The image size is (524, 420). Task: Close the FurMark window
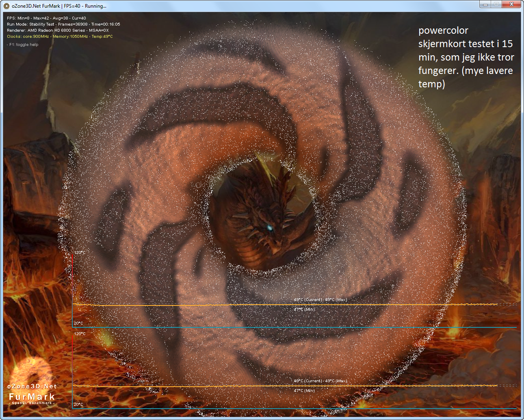click(x=511, y=4)
